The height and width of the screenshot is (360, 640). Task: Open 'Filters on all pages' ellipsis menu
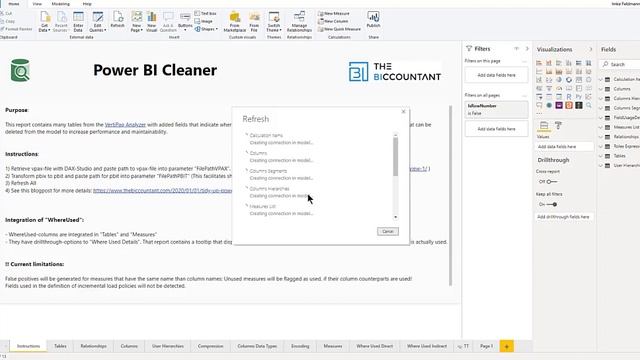point(524,96)
